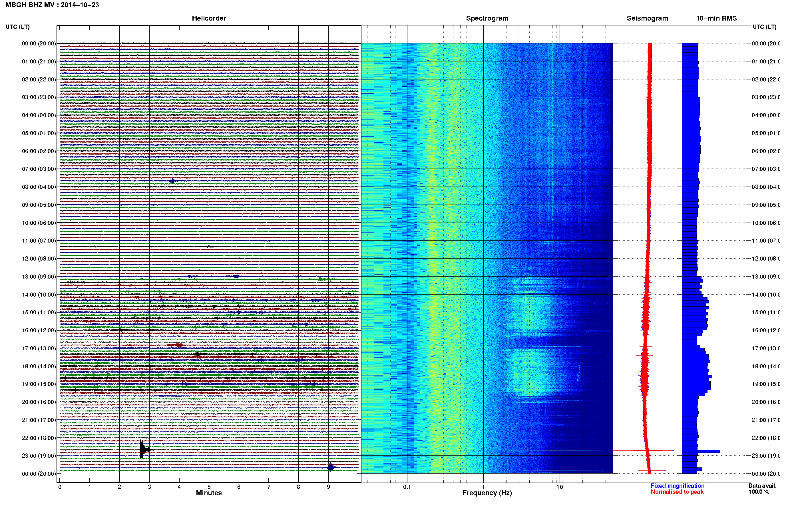
Task: Click the left time label '02:00 (22:00)'
Action: pos(39,79)
